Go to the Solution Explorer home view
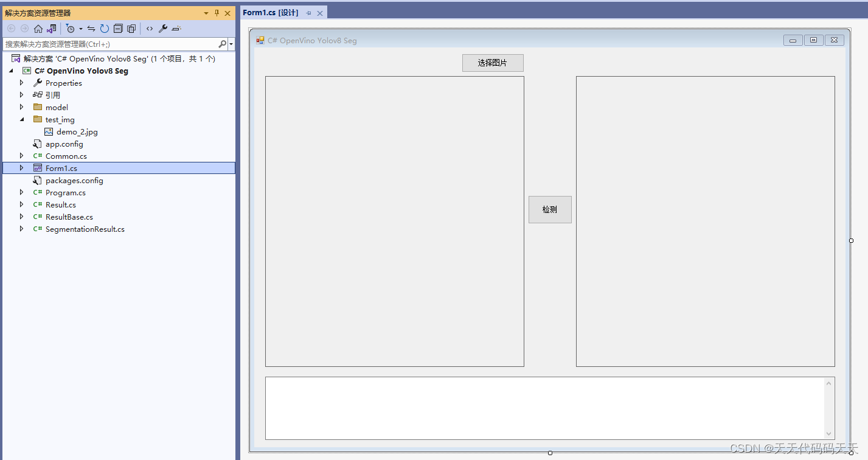 (x=38, y=29)
